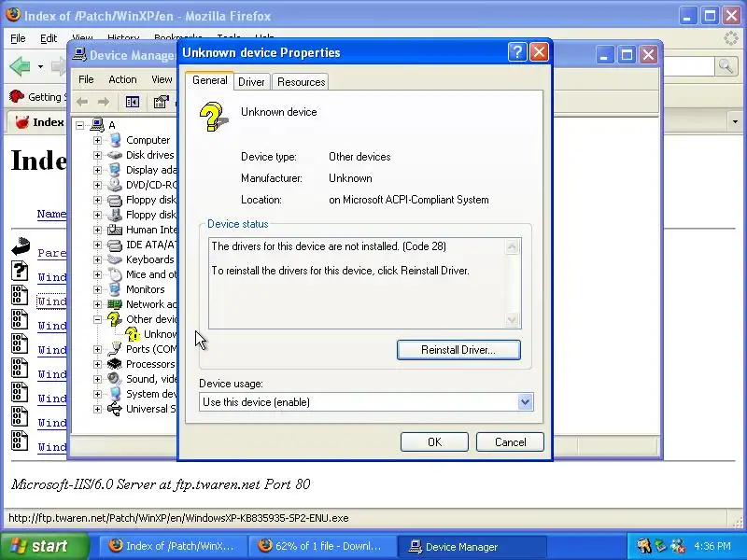Viewport: 747px width, 560px height.
Task: Collapse the Other devices node
Action: tap(98, 319)
